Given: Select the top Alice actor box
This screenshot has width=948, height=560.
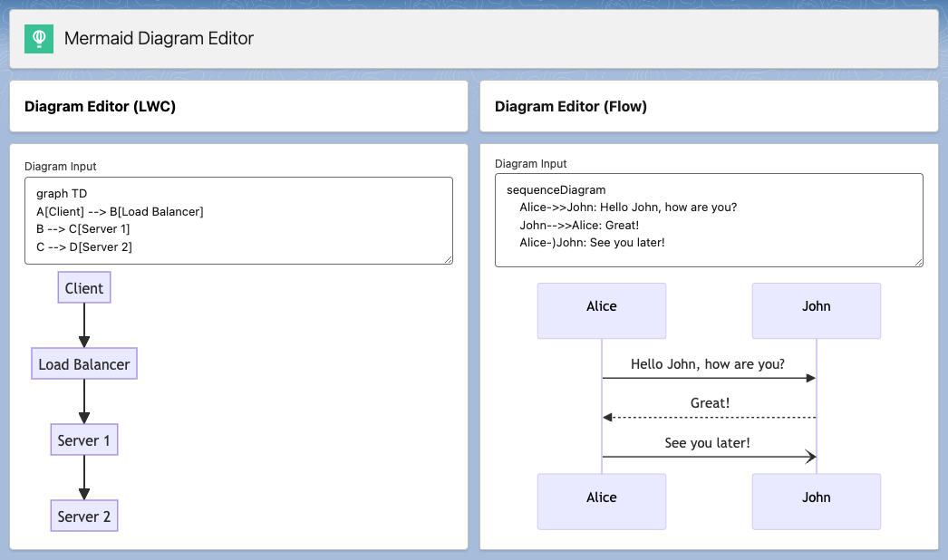Looking at the screenshot, I should coord(601,310).
